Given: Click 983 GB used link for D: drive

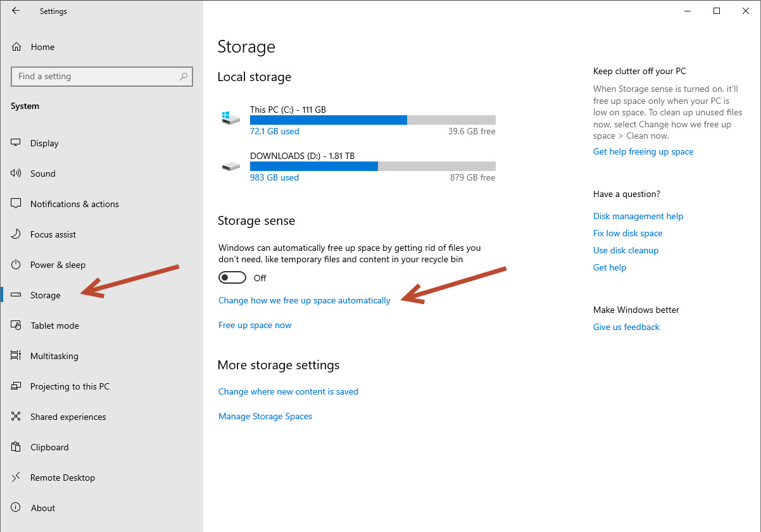Looking at the screenshot, I should (x=274, y=177).
